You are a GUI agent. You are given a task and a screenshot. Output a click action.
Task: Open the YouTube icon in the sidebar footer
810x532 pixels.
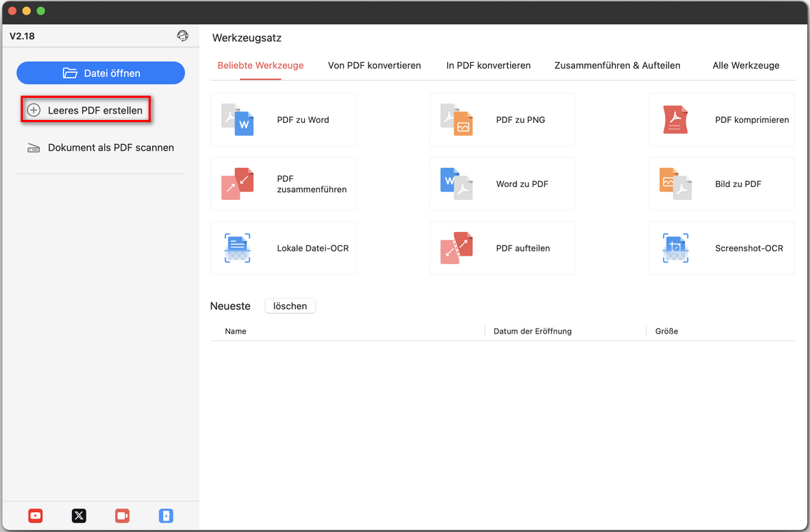point(36,516)
